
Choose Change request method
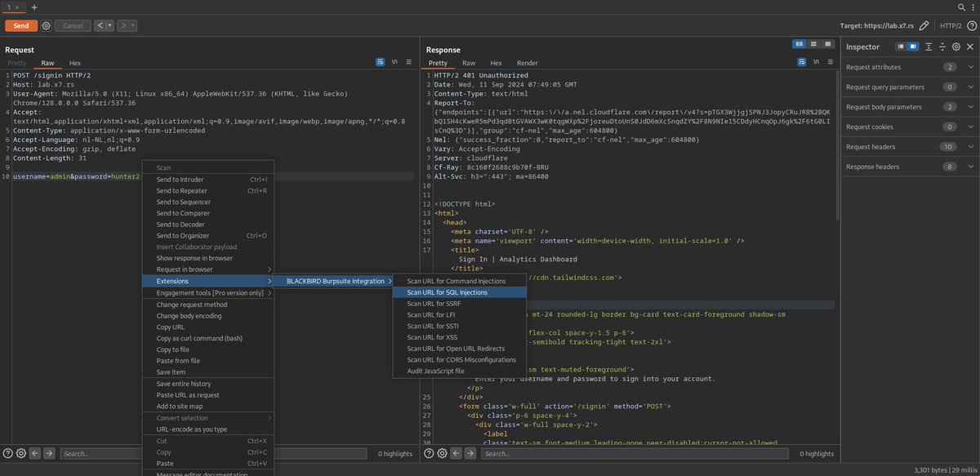tap(208, 305)
